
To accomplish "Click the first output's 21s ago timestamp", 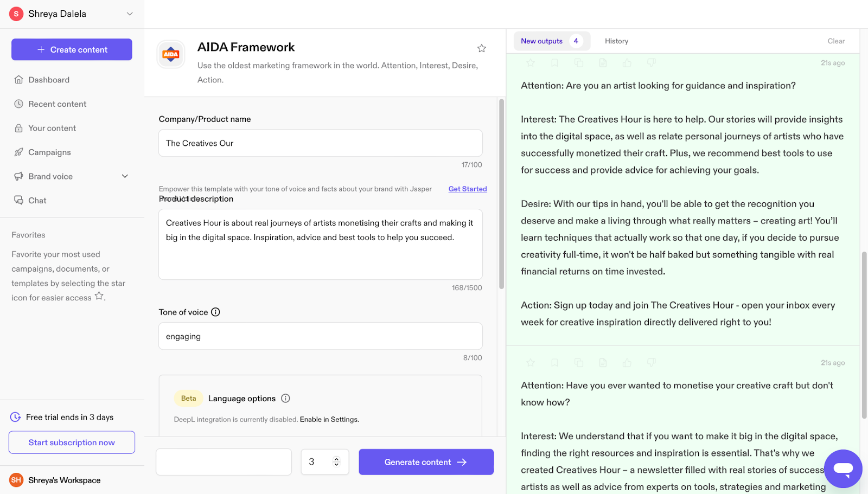I will tap(833, 63).
